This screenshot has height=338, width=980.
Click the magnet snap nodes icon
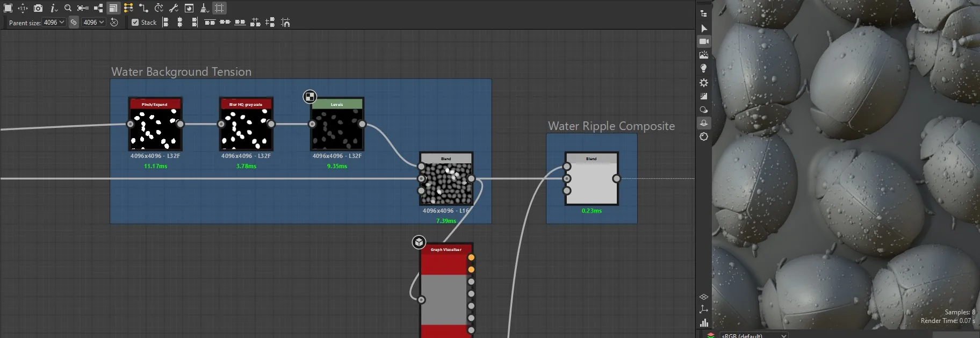[x=286, y=23]
